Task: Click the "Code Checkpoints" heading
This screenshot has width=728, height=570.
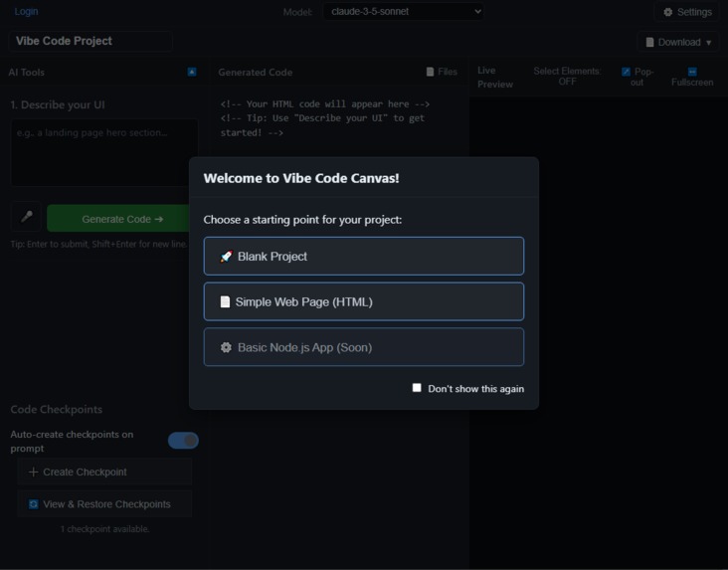Action: click(x=56, y=409)
